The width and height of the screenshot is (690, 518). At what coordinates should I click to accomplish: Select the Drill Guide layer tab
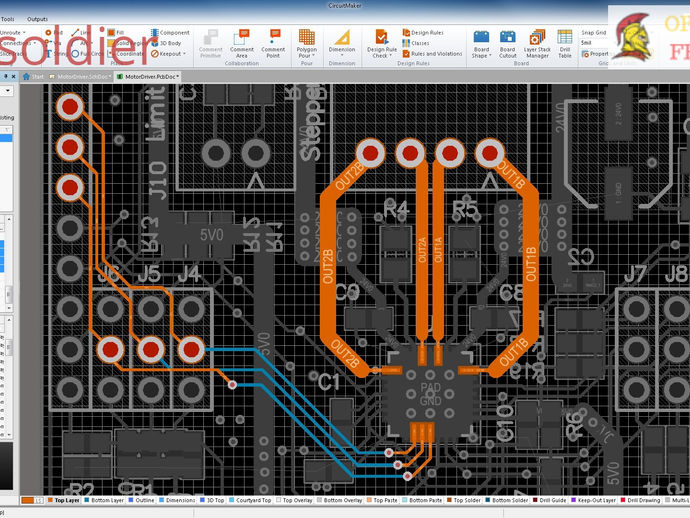tap(549, 500)
